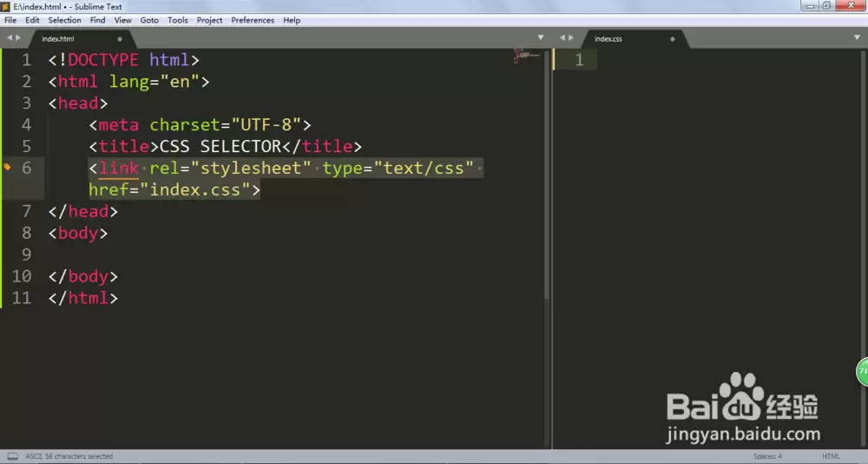Click the "UTF-8" charset value
The width and height of the screenshot is (868, 464).
pos(266,125)
